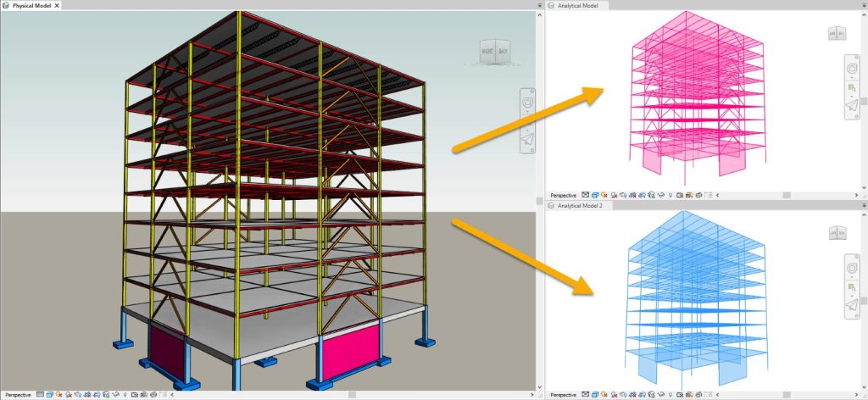Screen dimensions: 868x400
Task: Open Detail Level in Analytical Model view bar
Action: click(x=586, y=195)
